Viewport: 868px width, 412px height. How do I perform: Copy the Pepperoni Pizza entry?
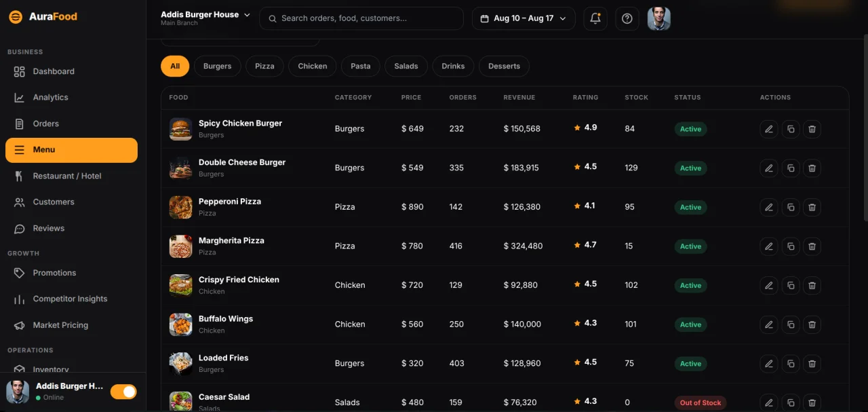pyautogui.click(x=791, y=207)
